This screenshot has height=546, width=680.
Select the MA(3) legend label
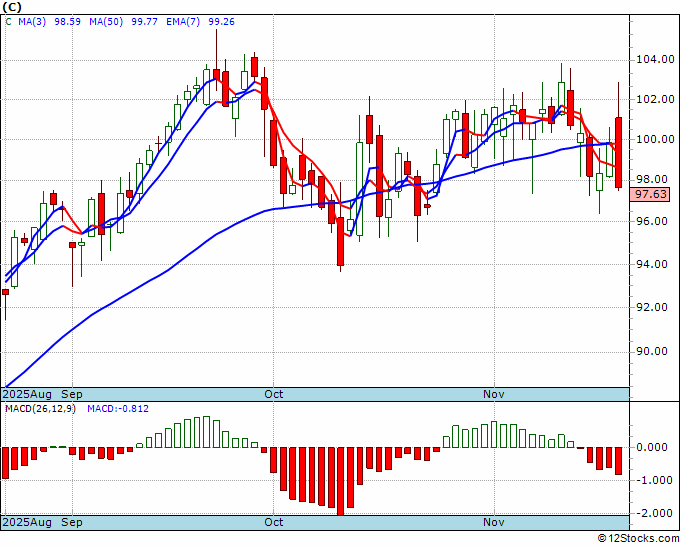[32, 22]
